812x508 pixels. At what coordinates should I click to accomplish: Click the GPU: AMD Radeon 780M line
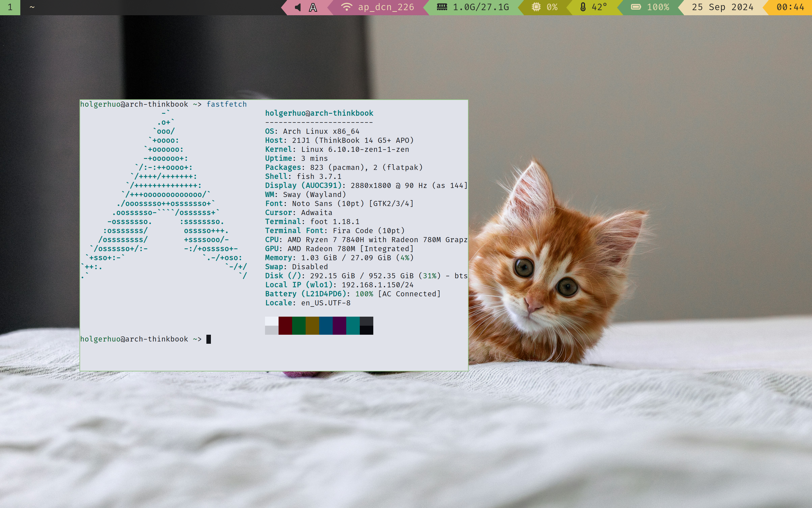(x=339, y=249)
